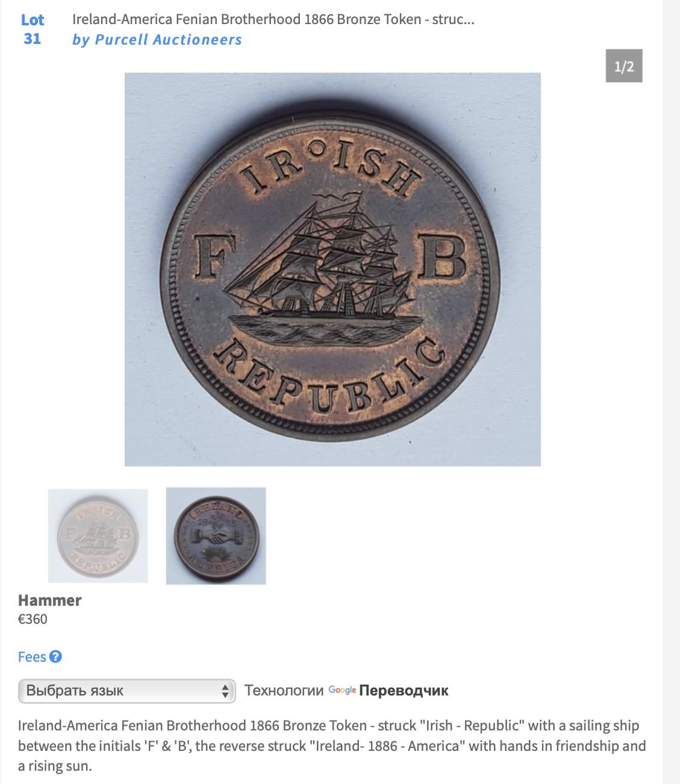The width and height of the screenshot is (680, 784).
Task: Click the Hammer price €360 text
Action: coord(33,619)
